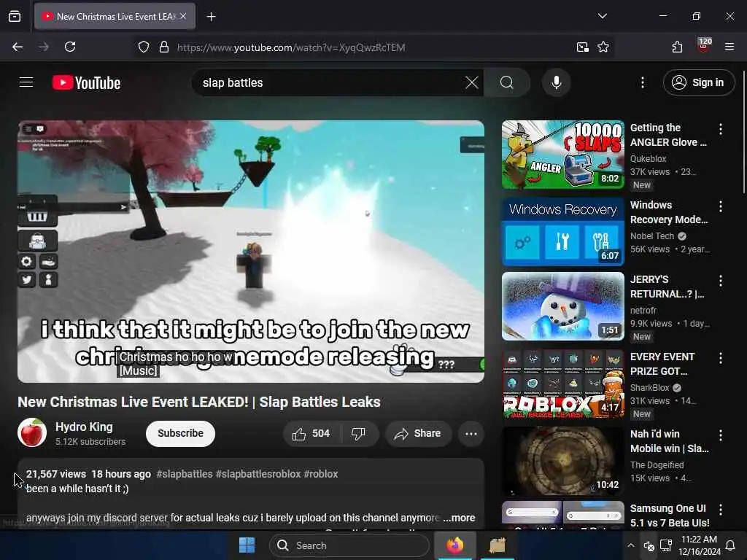Expand the description with ...more
The width and height of the screenshot is (747, 560).
(460, 518)
